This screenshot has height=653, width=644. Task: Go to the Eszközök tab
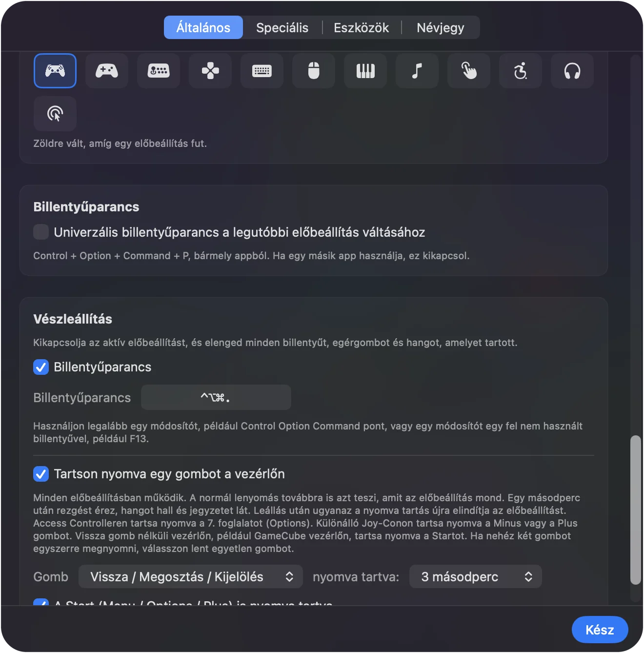coord(362,27)
